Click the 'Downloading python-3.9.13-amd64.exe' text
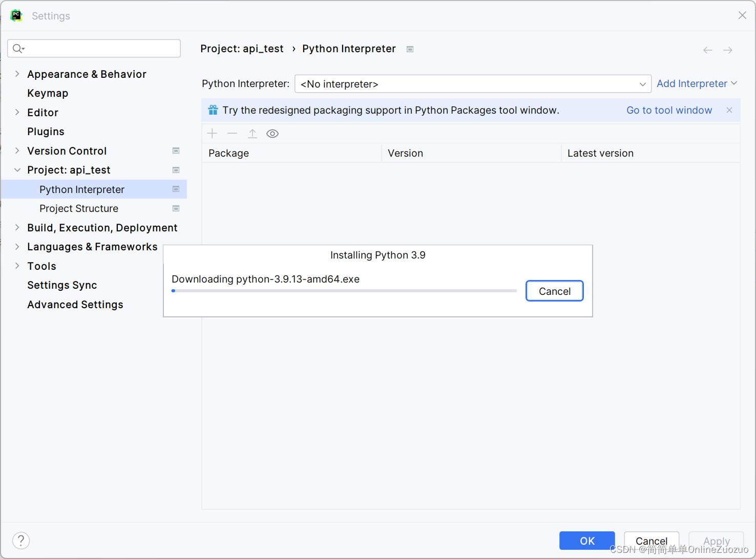This screenshot has width=756, height=559. (x=265, y=279)
